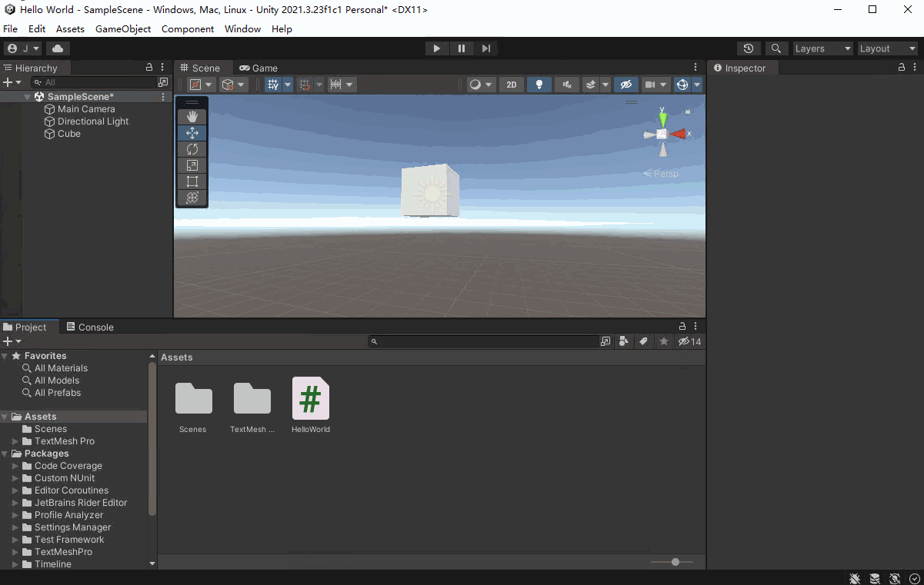This screenshot has height=585, width=924.
Task: Open the tool handle position pivot dropdown
Action: point(202,85)
